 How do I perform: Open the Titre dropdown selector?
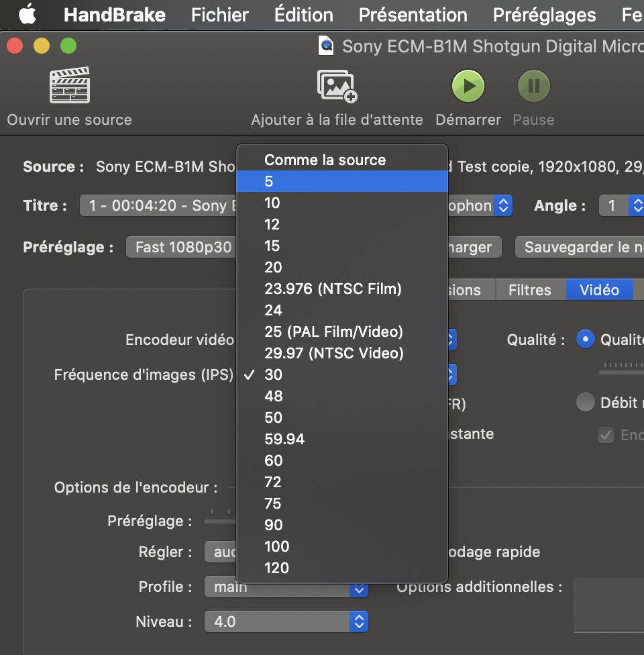pos(502,205)
